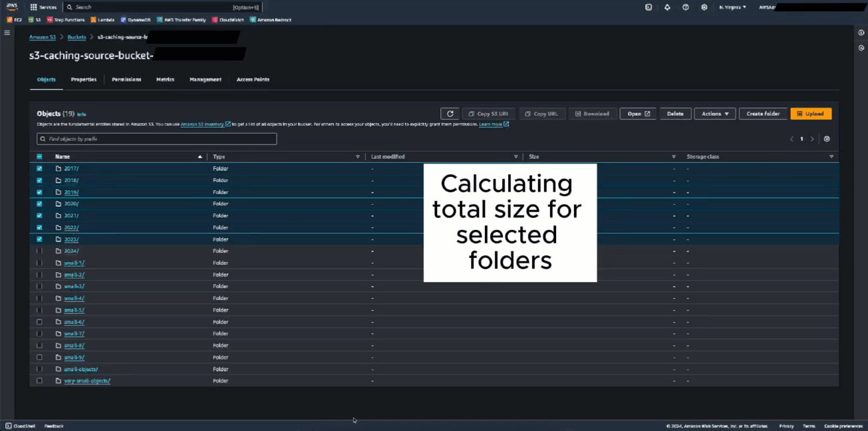
Task: Open the notifications bell icon
Action: point(668,7)
